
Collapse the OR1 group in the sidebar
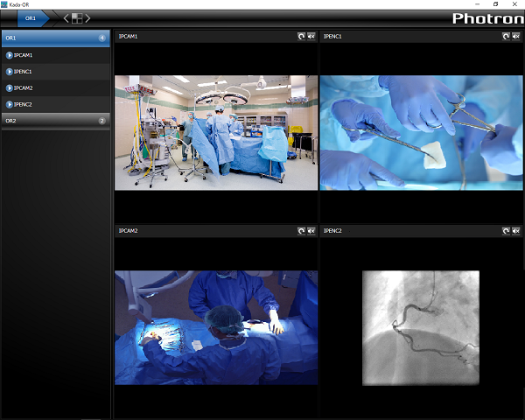[x=54, y=38]
